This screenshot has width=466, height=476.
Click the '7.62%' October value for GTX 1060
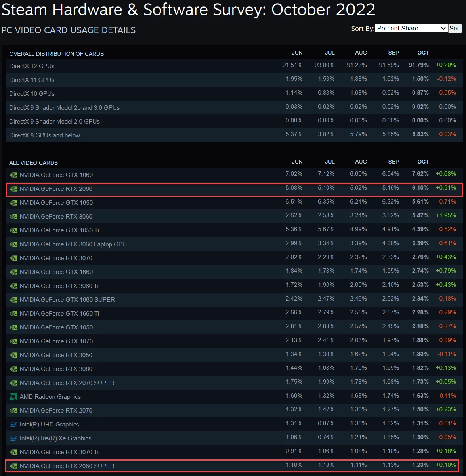click(420, 174)
